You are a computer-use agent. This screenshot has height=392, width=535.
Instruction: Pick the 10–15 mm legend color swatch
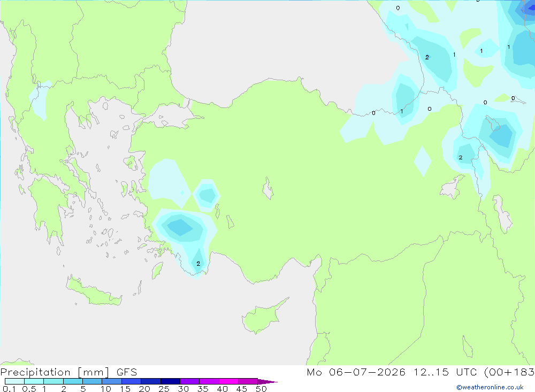click(x=112, y=381)
